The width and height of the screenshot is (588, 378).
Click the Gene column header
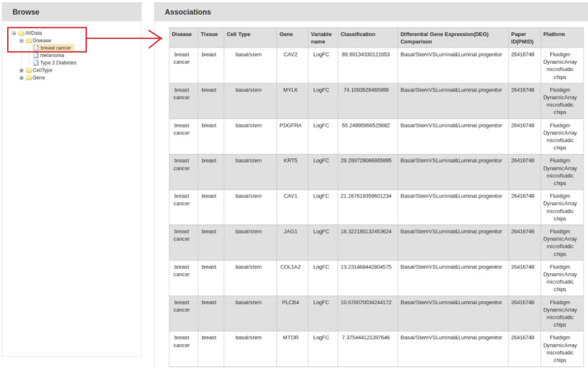pos(292,37)
